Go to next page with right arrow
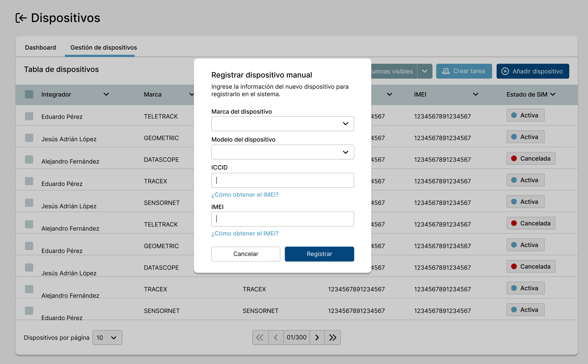Viewport: 588px width, 364px height. click(x=317, y=337)
